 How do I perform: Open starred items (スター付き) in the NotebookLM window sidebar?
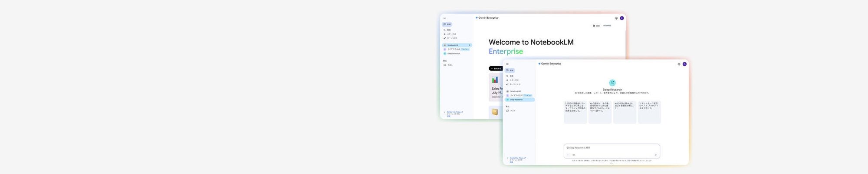[450, 34]
